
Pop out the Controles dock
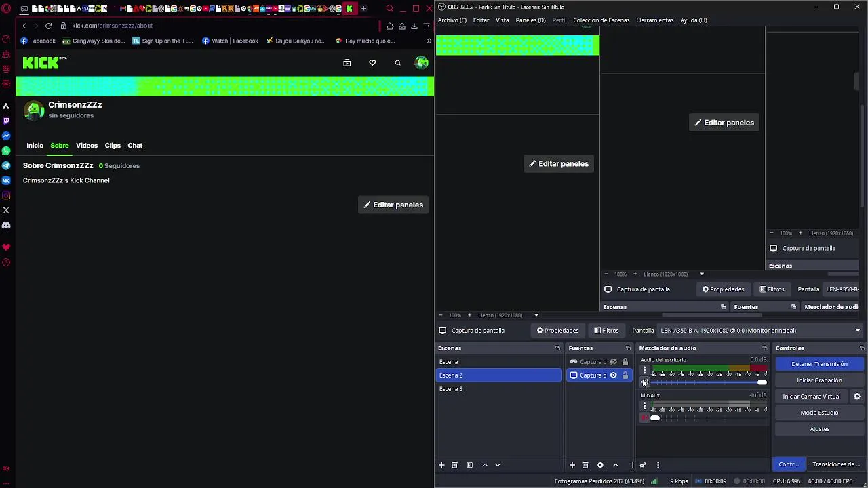862,348
